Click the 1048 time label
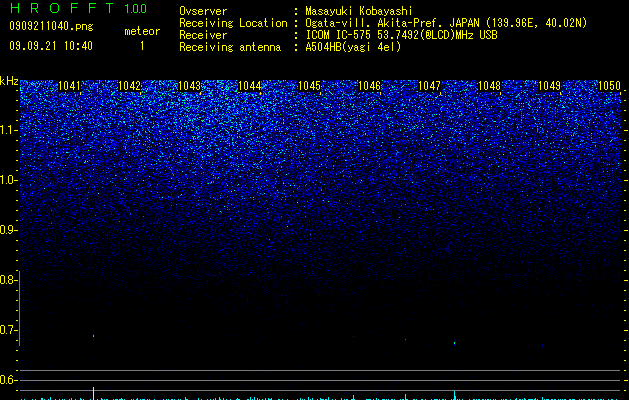The height and width of the screenshot is (400, 629). [489, 86]
